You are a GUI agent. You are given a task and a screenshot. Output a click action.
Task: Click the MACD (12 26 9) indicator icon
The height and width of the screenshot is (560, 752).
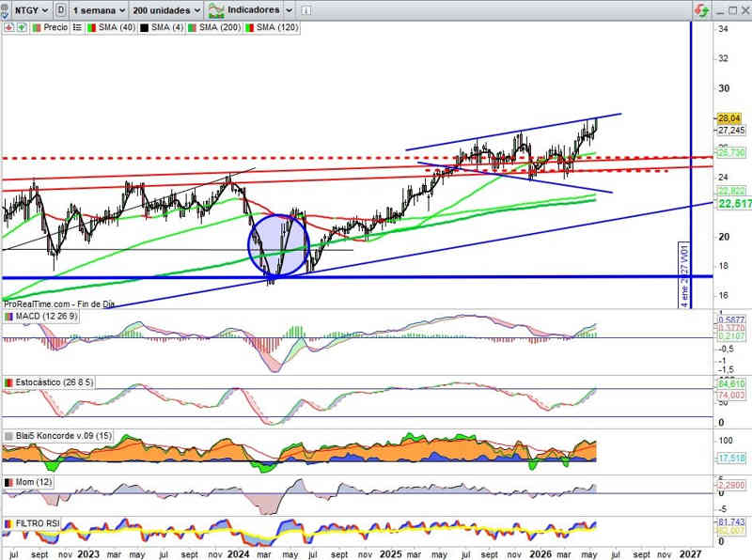(8, 317)
